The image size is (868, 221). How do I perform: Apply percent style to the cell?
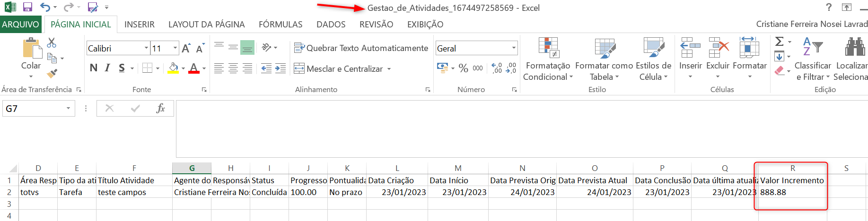463,68
